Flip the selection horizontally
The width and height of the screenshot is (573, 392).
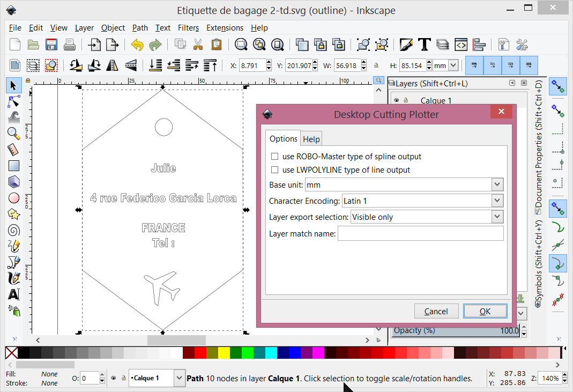[x=113, y=65]
